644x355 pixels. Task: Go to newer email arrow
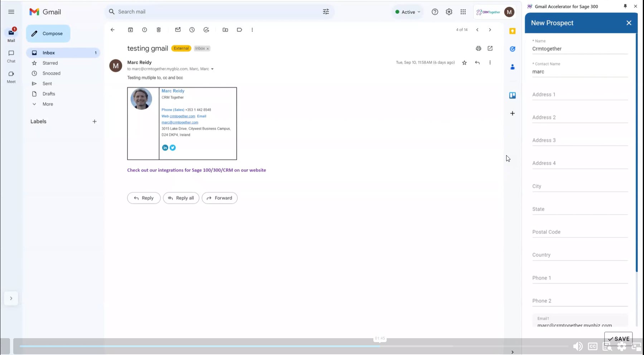[477, 30]
